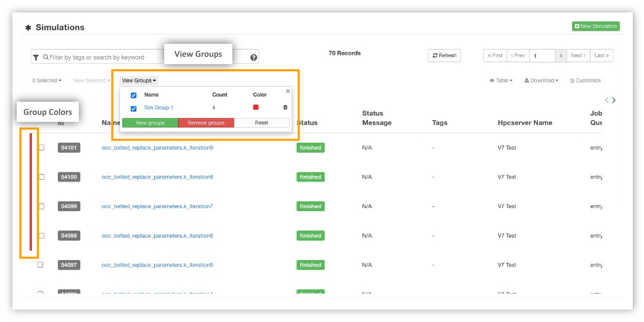The width and height of the screenshot is (644, 322).
Task: Show previous table columns with left chevron
Action: click(x=607, y=100)
